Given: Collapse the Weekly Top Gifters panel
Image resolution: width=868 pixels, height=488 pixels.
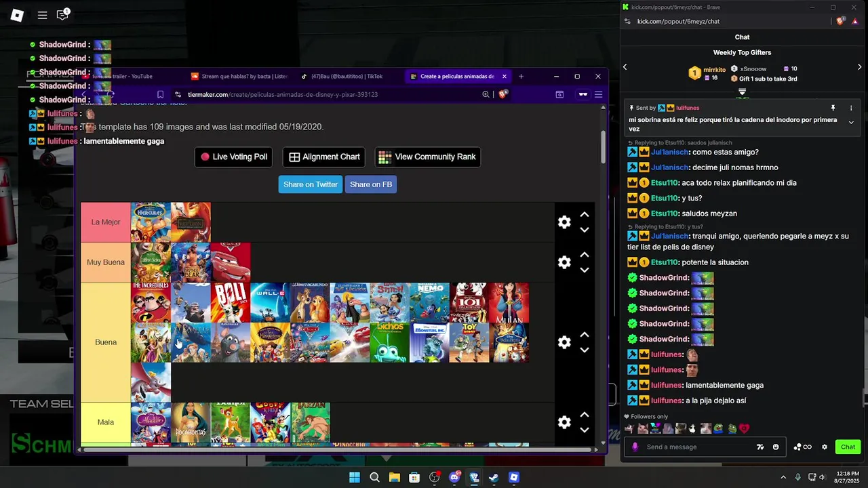Looking at the screenshot, I should click(743, 91).
